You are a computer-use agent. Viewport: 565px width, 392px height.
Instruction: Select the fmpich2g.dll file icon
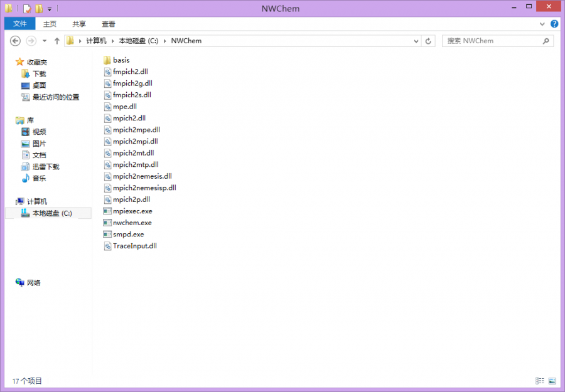107,83
